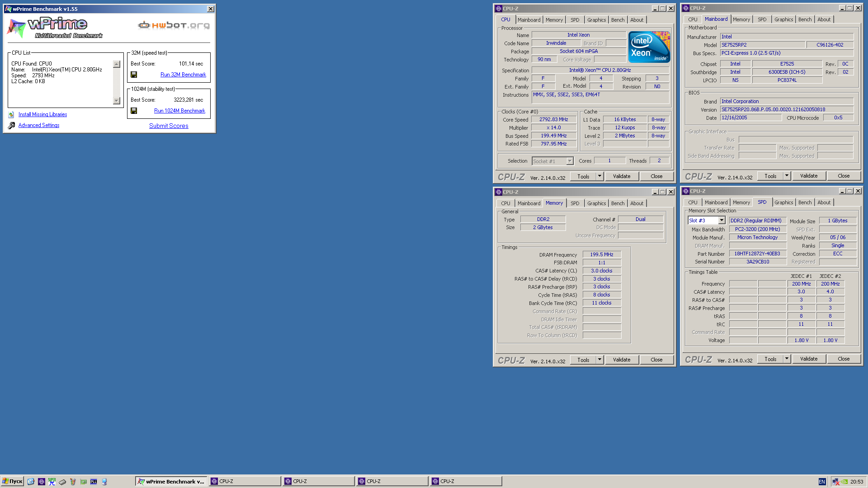
Task: Click Validate in the SPD window
Action: tap(809, 359)
